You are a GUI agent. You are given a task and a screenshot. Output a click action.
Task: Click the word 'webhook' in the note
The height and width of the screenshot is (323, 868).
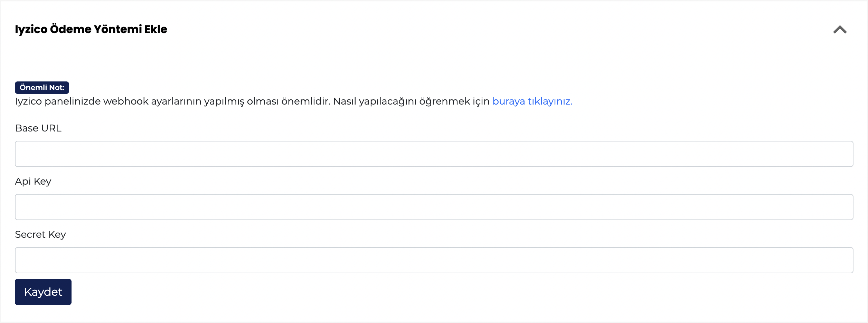[x=126, y=101]
